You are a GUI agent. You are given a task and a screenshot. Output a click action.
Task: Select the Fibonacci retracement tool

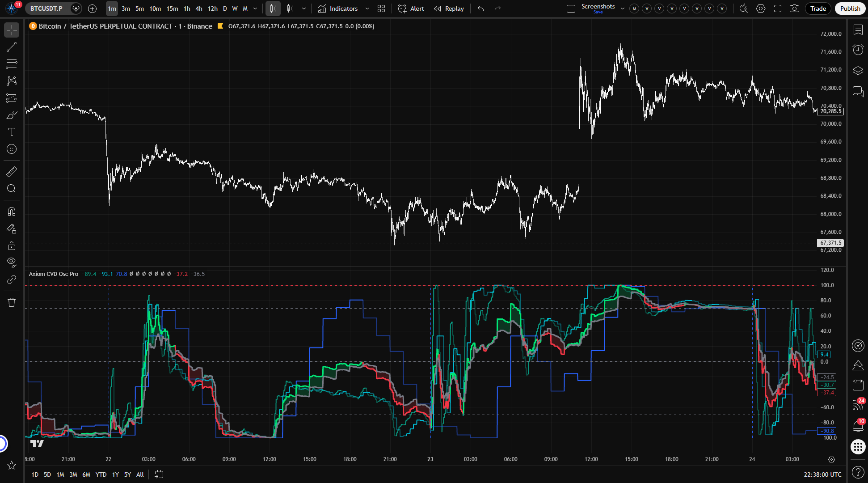tap(12, 64)
